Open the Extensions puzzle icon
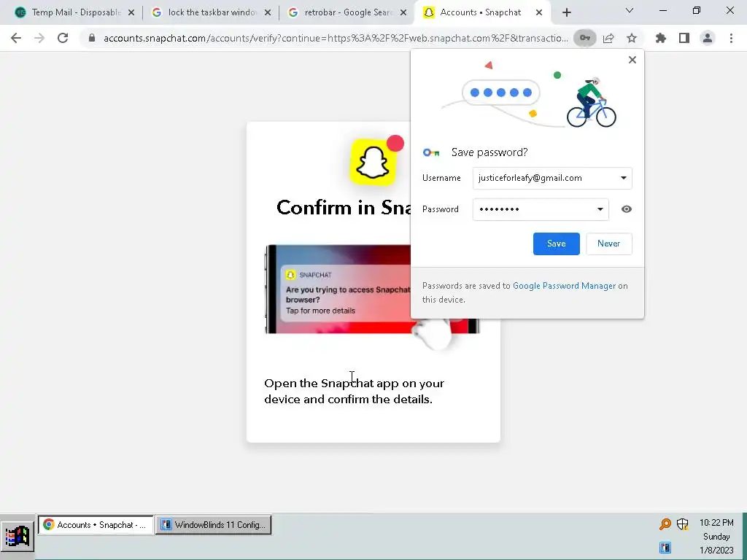This screenshot has width=747, height=560. tap(661, 38)
